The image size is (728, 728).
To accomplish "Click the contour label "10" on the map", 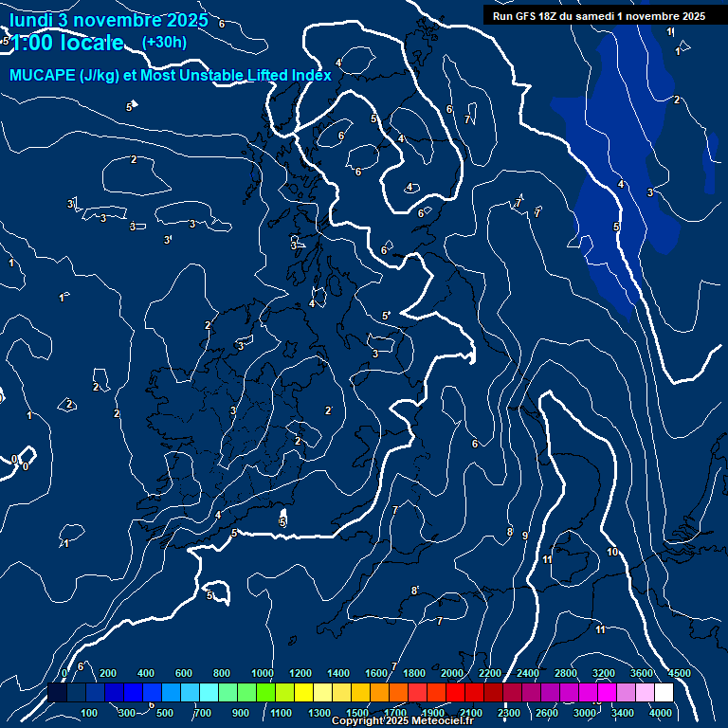I will pos(612,552).
